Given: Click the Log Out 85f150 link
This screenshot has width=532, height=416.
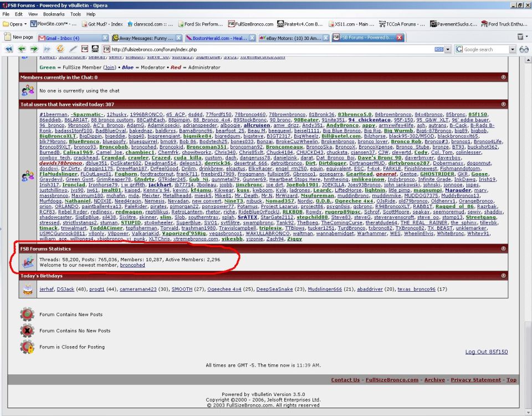Looking at the screenshot, I should (487, 352).
